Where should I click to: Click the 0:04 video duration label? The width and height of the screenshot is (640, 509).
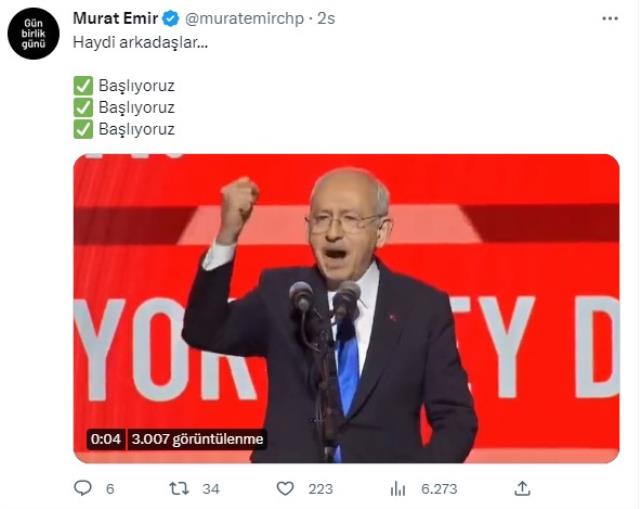click(106, 439)
